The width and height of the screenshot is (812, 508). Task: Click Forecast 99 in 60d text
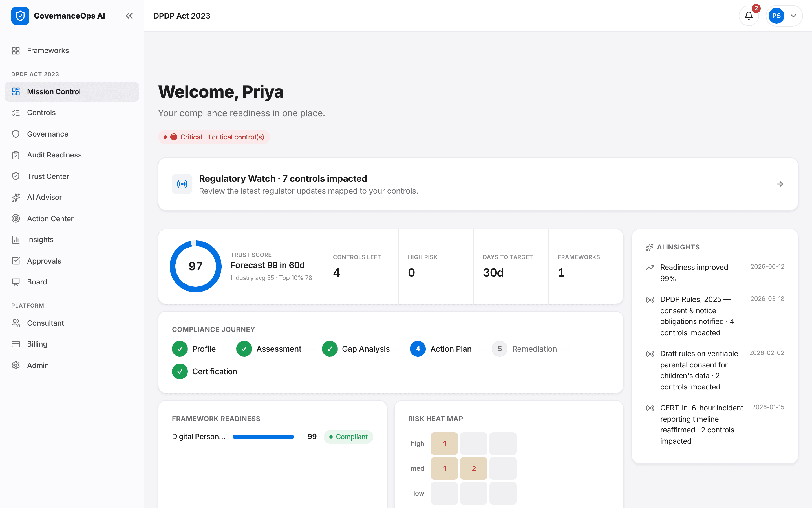(267, 265)
